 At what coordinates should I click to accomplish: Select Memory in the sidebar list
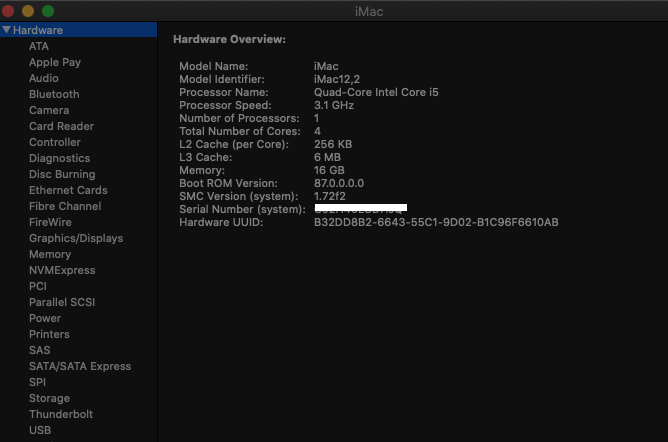(50, 254)
